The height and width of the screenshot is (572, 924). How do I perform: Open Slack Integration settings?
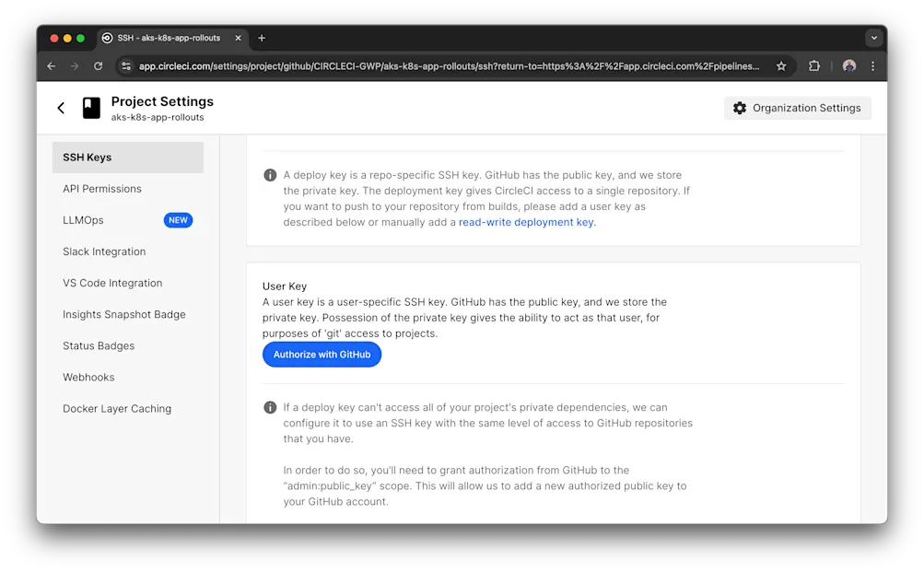104,251
